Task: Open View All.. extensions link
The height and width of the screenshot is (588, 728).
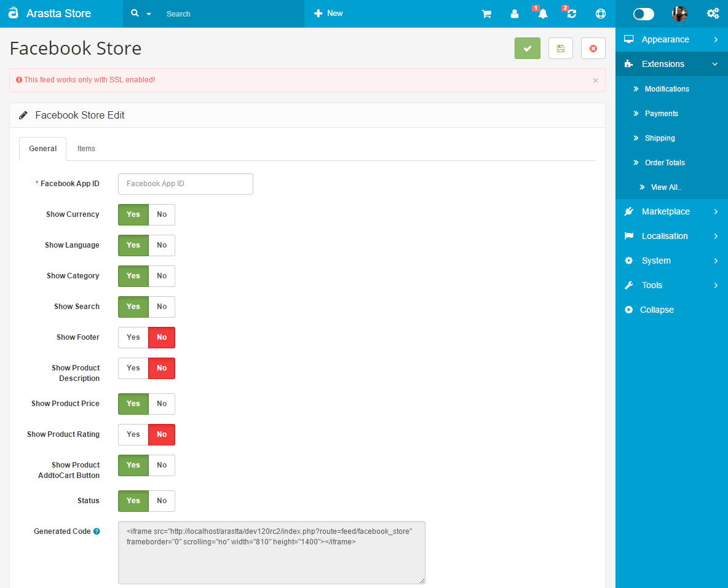Action: 667,187
